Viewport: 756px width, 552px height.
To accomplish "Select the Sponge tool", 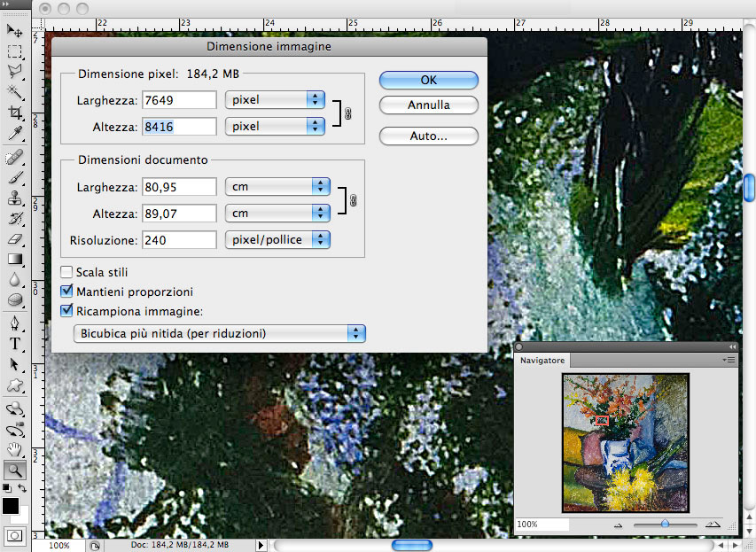I will (x=14, y=299).
